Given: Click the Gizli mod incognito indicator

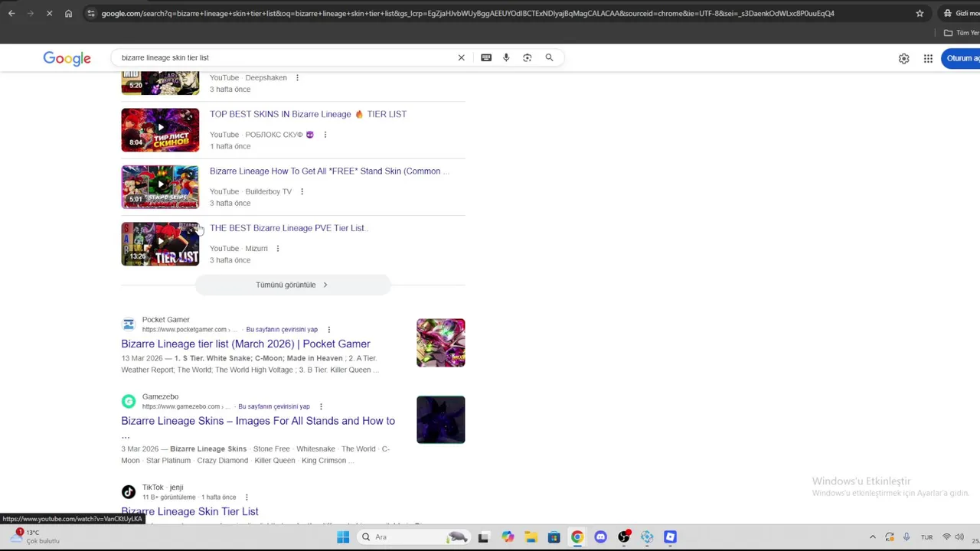Looking at the screenshot, I should pyautogui.click(x=961, y=13).
